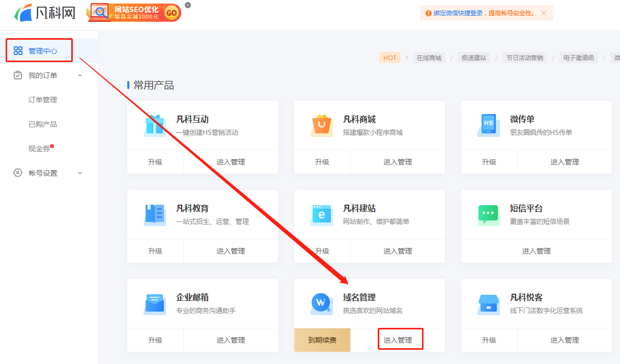
Task: Click the 我的订单 clipboard icon
Action: click(x=18, y=75)
